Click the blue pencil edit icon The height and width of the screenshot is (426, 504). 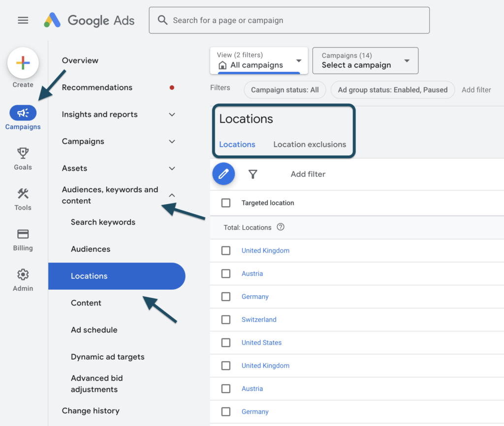pos(224,174)
